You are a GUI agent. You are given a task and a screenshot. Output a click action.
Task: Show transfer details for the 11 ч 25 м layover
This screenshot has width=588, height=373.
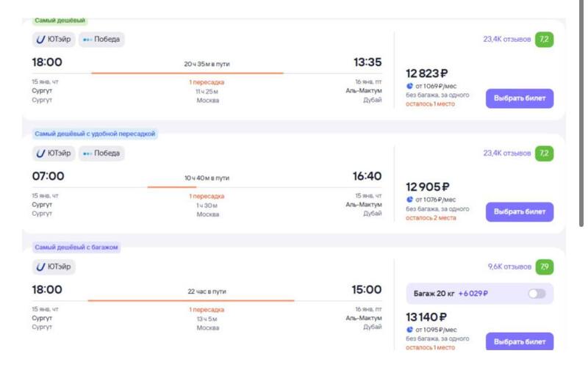(207, 91)
